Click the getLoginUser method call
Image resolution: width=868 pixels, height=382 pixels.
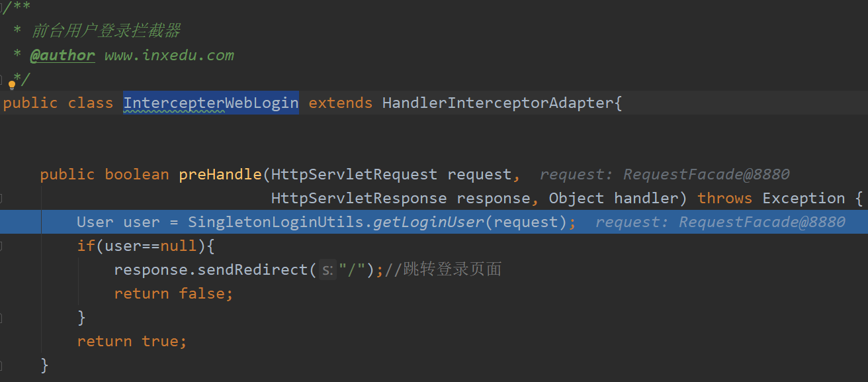pos(429,222)
